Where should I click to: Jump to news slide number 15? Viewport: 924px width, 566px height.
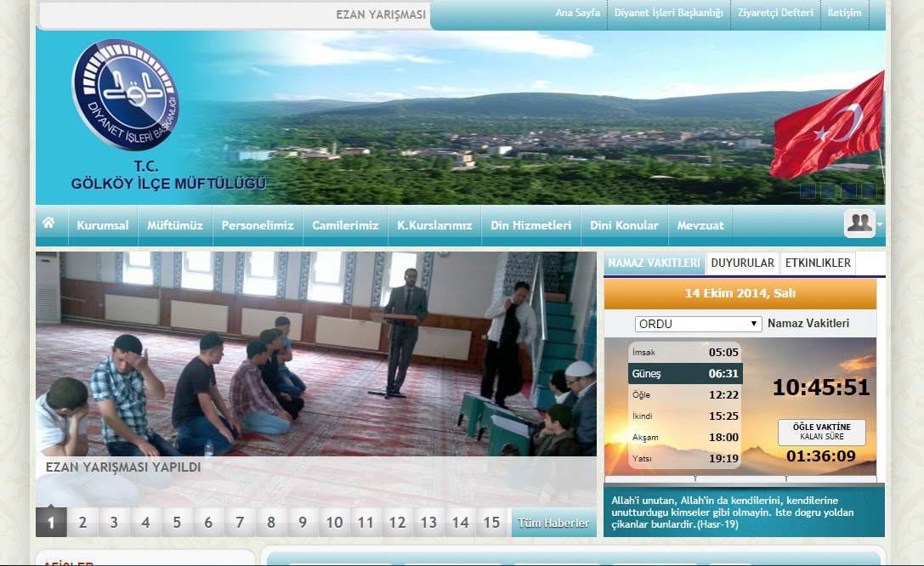pos(491,523)
